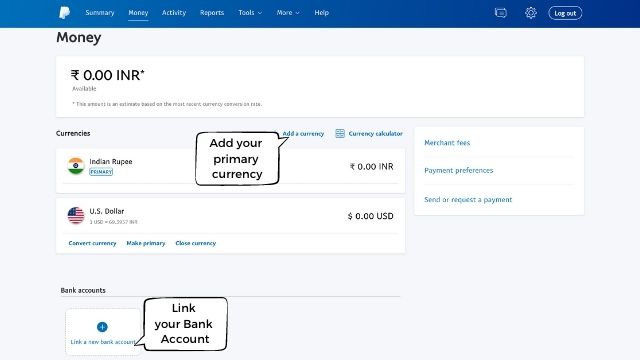Viewport: 640px width, 360px height.
Task: Click Send or request a payment
Action: coord(468,200)
